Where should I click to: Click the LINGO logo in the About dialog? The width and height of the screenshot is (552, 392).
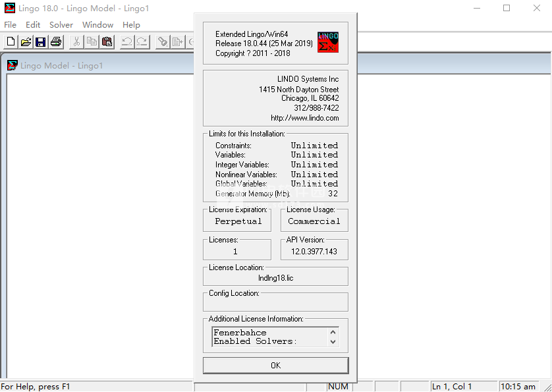coord(328,42)
